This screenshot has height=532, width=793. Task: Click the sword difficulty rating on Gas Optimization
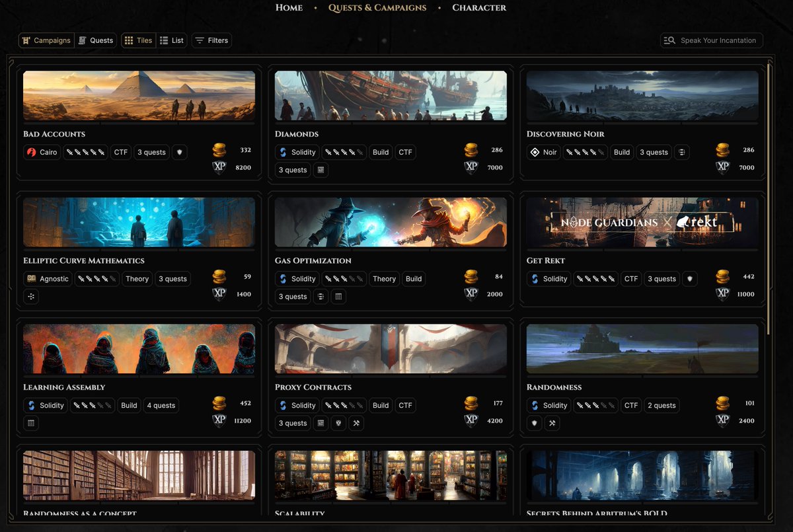[344, 279]
